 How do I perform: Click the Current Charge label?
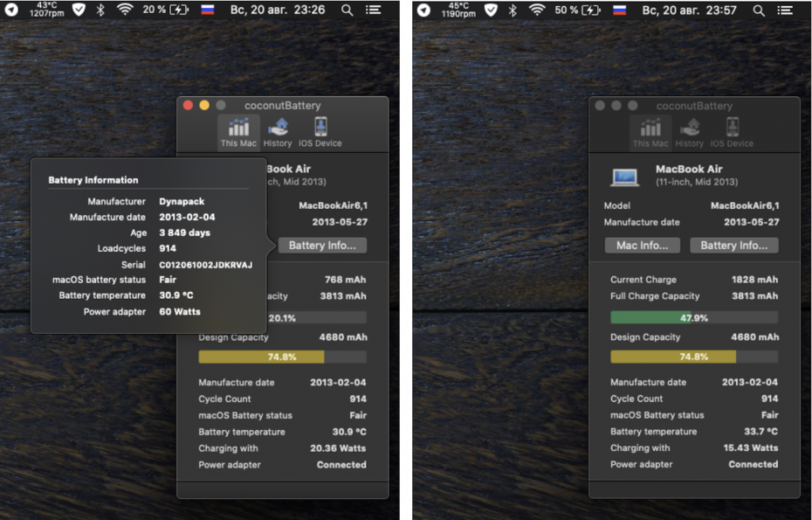(x=643, y=280)
